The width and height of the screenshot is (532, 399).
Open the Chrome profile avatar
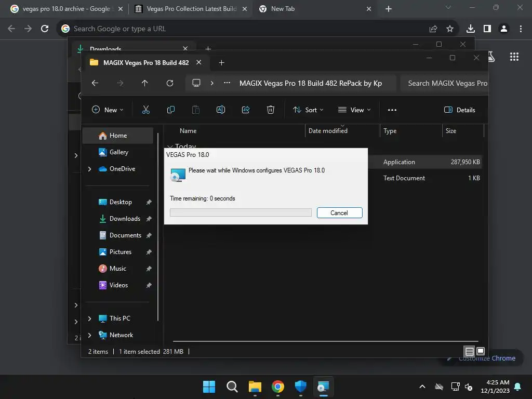click(x=504, y=29)
